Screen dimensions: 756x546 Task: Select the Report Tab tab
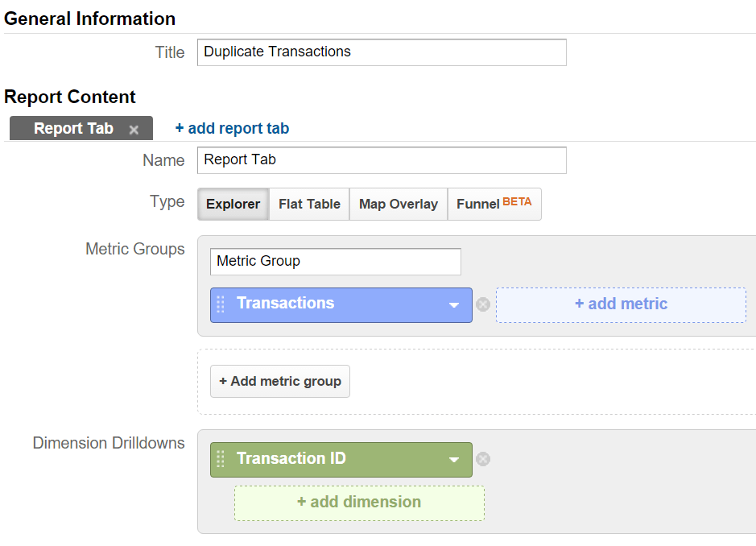(x=72, y=128)
